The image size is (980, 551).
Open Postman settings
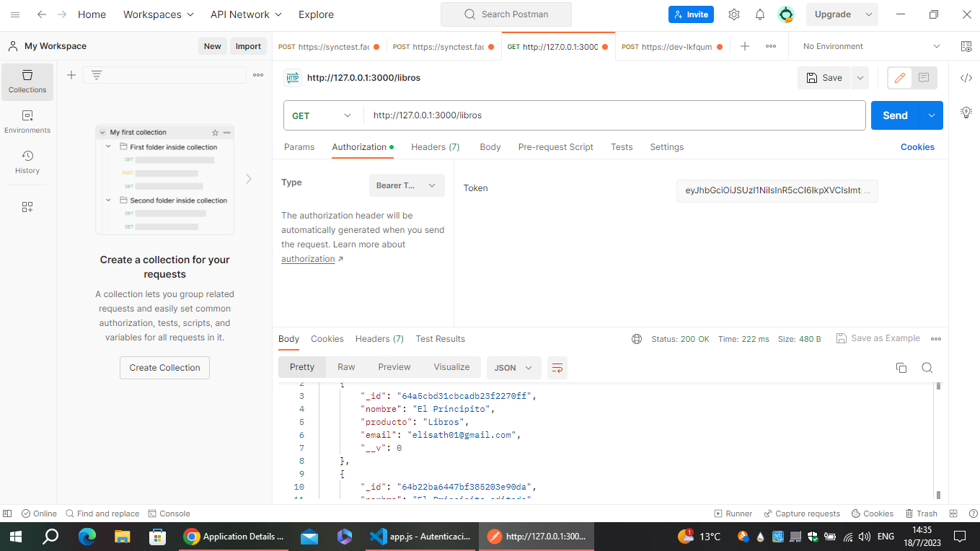point(734,14)
